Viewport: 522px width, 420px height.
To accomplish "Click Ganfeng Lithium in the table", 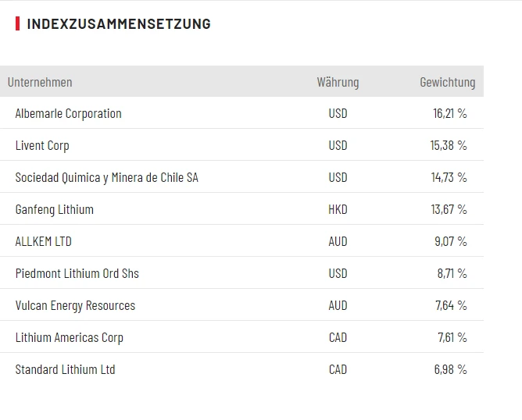I will (x=54, y=209).
